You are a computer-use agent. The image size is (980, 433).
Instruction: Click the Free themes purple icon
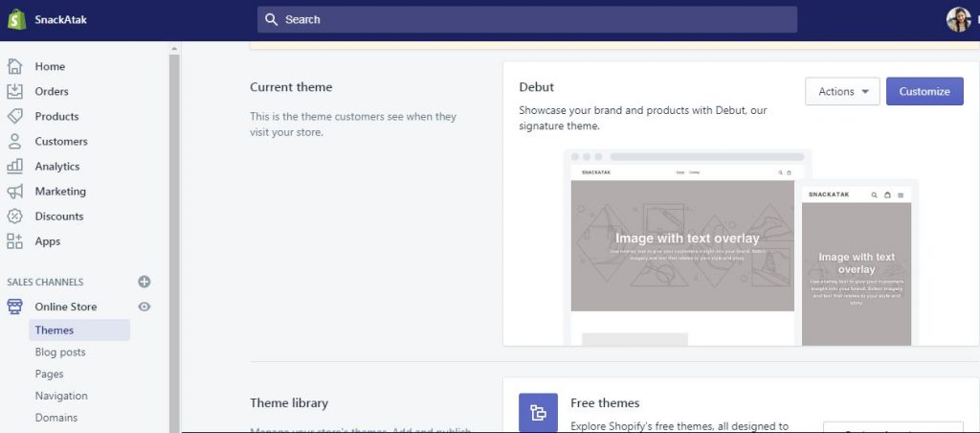coord(538,412)
